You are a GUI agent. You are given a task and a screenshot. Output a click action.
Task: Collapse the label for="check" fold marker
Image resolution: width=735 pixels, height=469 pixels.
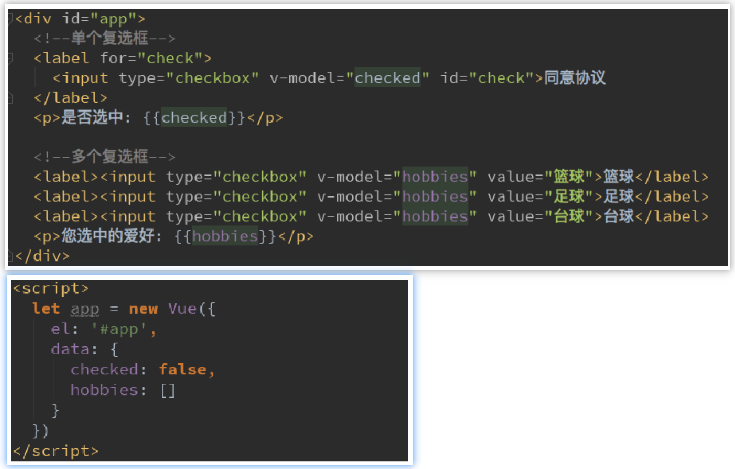10,58
